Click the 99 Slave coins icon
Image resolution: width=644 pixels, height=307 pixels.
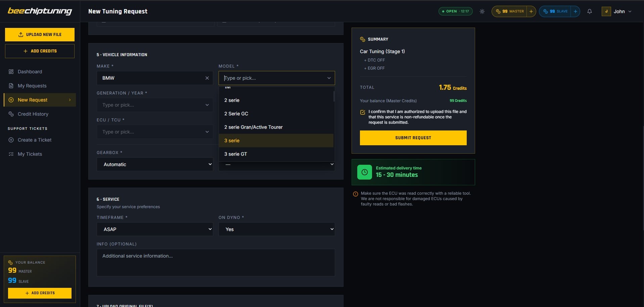546,11
